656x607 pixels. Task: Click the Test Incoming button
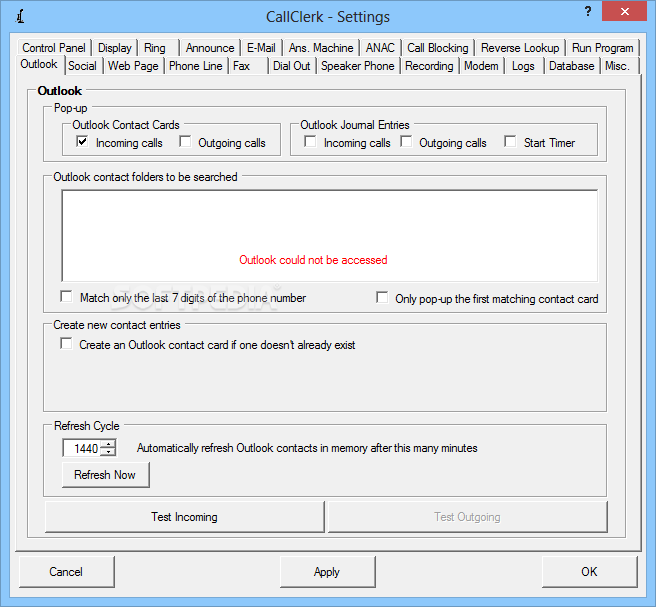pyautogui.click(x=184, y=517)
